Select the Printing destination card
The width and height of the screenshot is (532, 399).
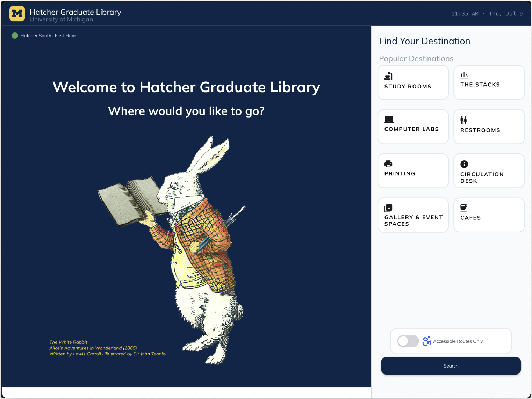pos(413,171)
